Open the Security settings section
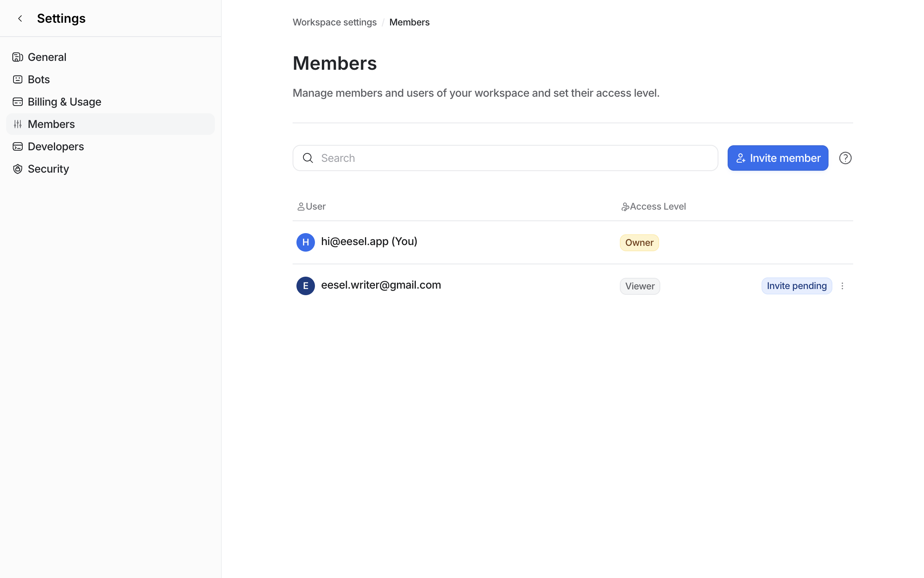The width and height of the screenshot is (924, 578). click(110, 169)
